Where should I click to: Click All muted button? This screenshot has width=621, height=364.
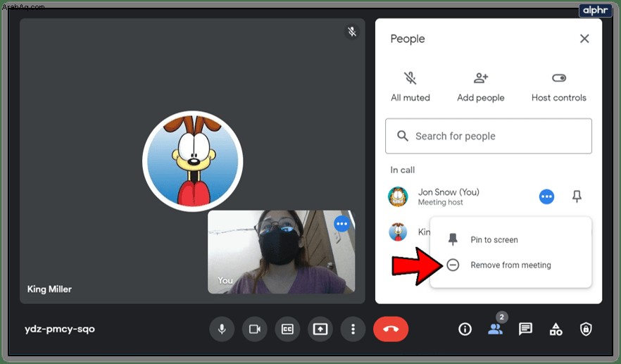click(410, 87)
